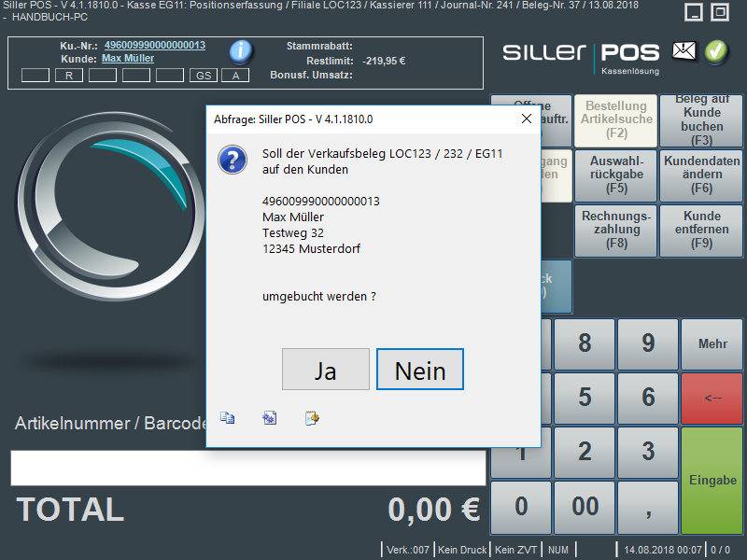This screenshot has width=747, height=560.
Task: Toggle the A flag box
Action: [x=235, y=75]
